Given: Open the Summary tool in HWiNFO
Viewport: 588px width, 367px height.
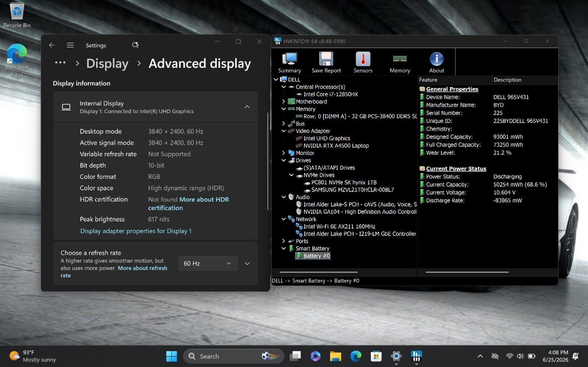Looking at the screenshot, I should [x=290, y=62].
